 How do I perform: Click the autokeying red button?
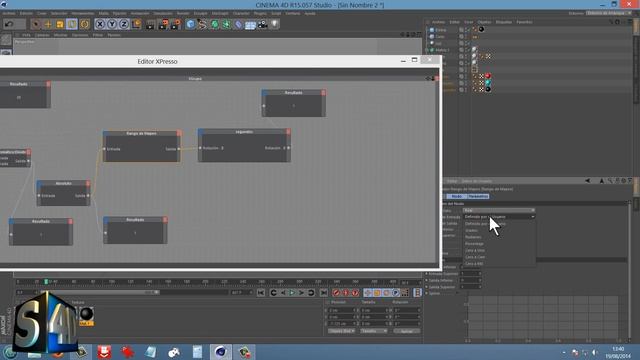[346, 293]
